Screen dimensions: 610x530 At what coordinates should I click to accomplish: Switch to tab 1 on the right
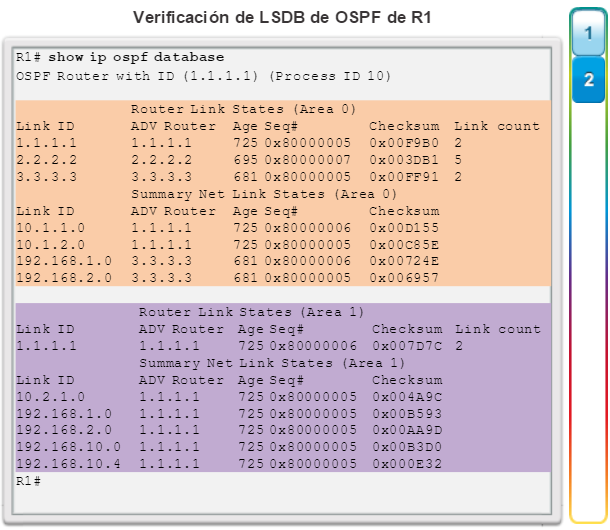tap(588, 33)
